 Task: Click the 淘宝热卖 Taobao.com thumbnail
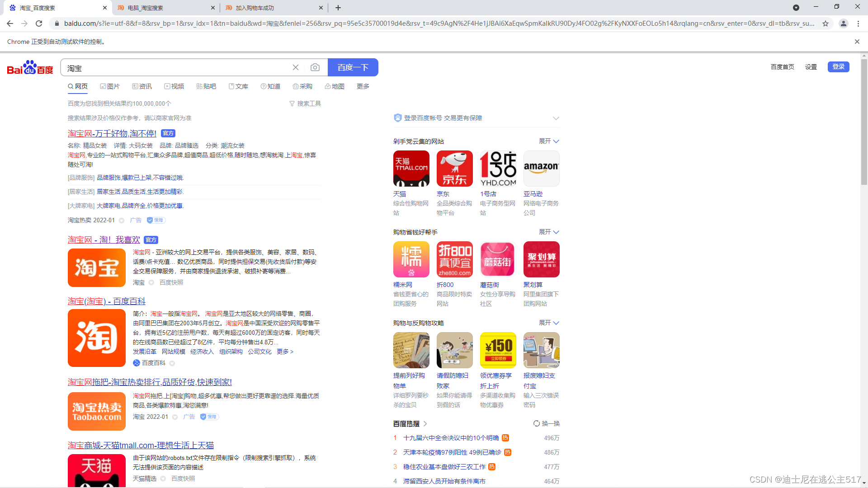[x=96, y=411]
